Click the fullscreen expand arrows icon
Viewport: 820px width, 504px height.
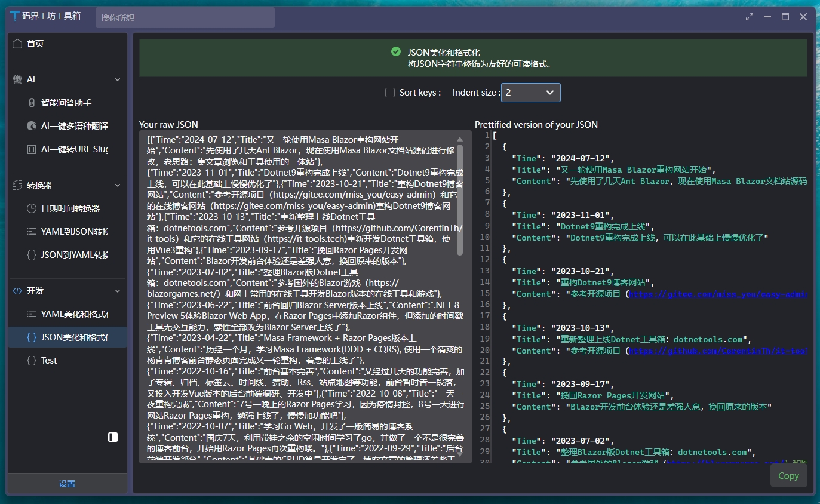[x=750, y=17]
